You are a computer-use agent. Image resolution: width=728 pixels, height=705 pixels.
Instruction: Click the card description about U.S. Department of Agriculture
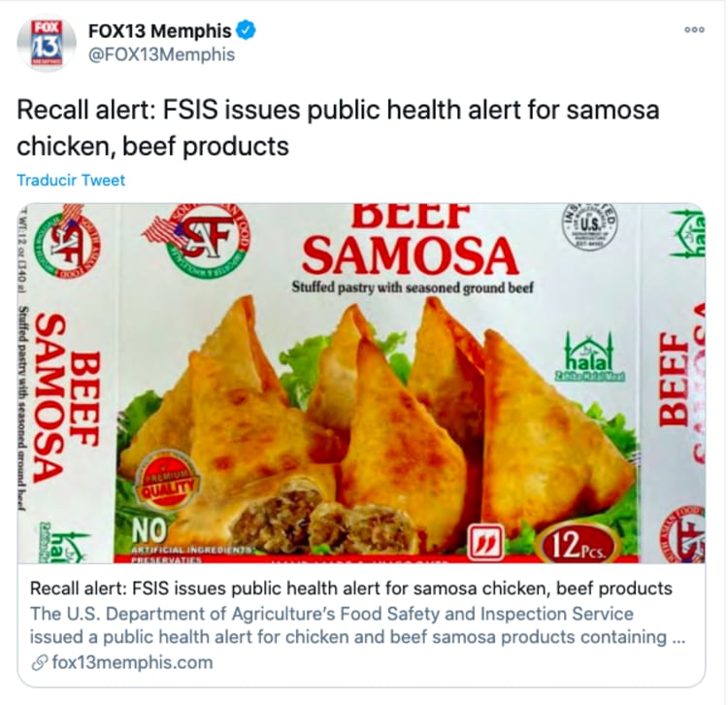click(357, 625)
